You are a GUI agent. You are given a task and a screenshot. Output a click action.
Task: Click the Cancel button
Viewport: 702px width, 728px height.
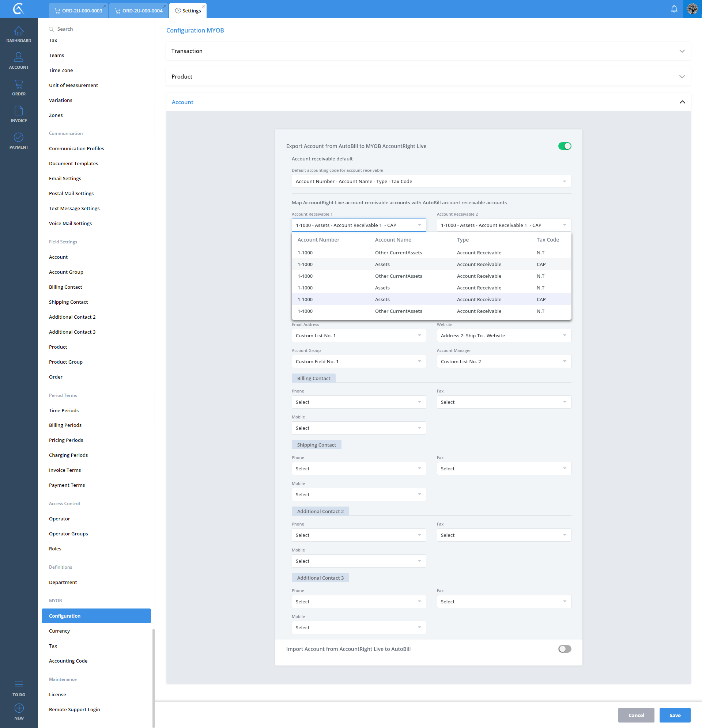point(635,715)
